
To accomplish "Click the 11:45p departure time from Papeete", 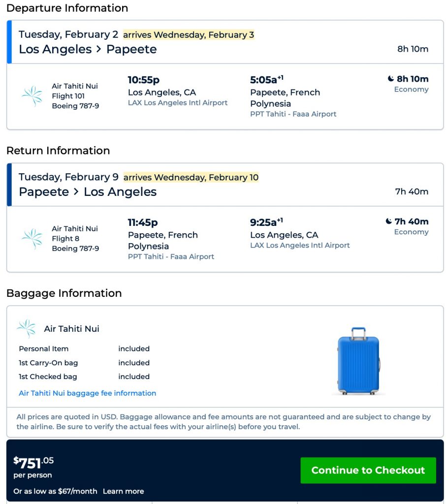I will (143, 222).
